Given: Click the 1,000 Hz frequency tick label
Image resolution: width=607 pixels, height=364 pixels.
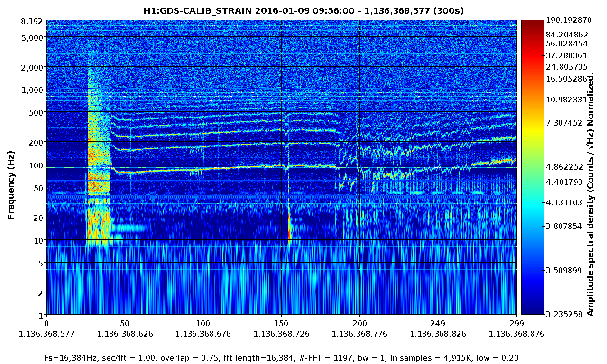Looking at the screenshot, I should point(32,90).
